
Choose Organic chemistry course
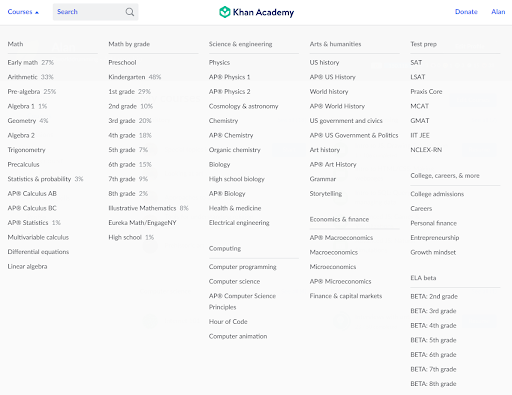[x=234, y=150]
